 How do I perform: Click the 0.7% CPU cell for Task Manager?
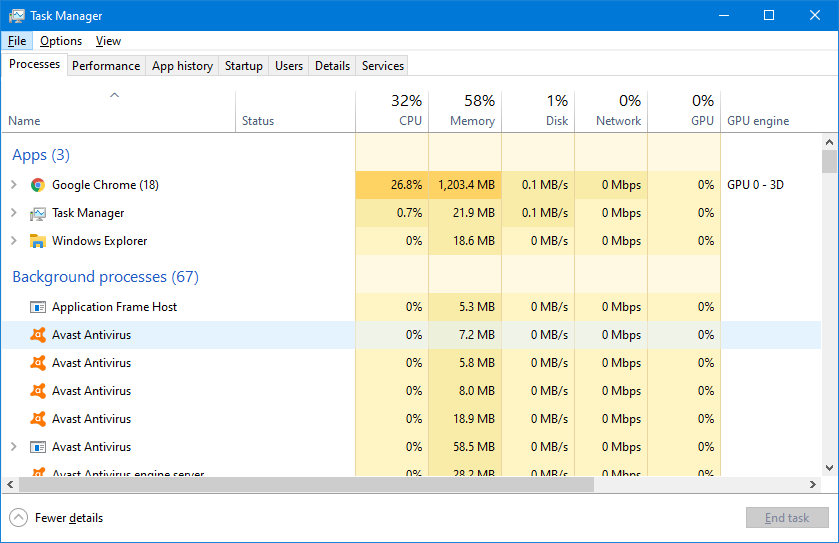[x=392, y=213]
